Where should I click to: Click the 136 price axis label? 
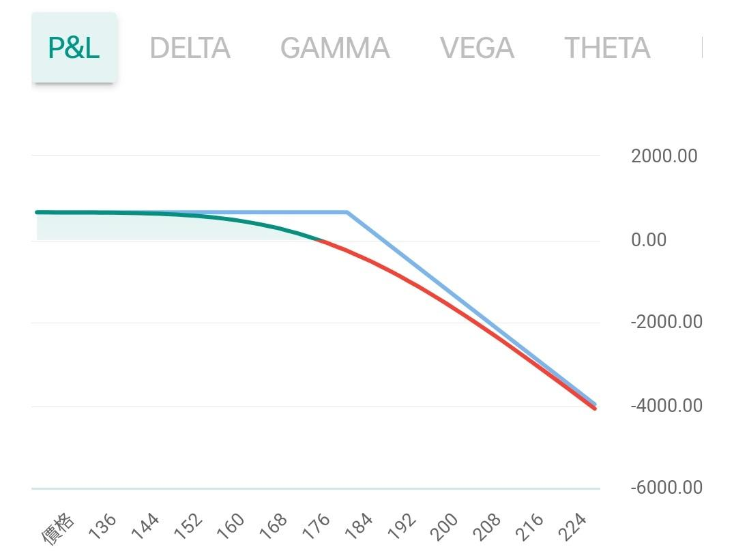click(x=103, y=527)
